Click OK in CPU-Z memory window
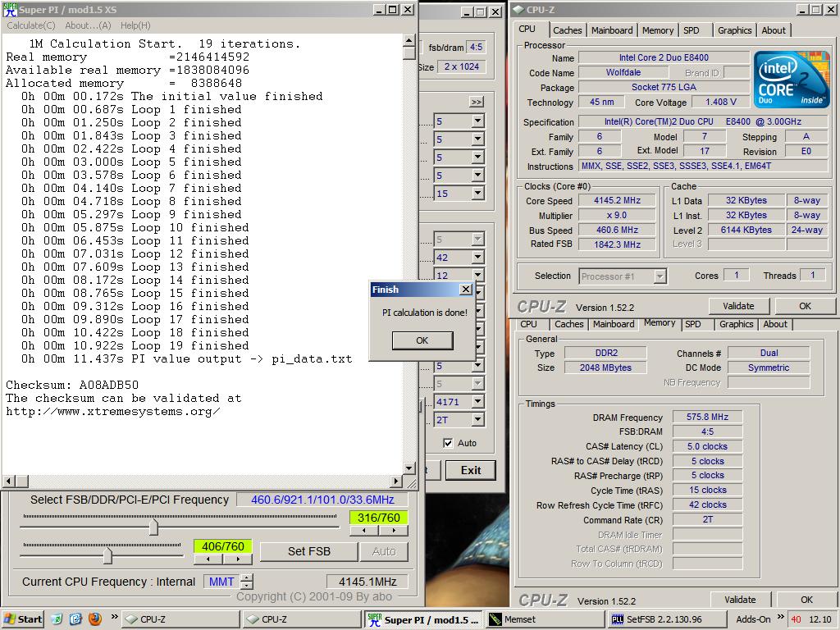Image resolution: width=840 pixels, height=630 pixels. click(806, 600)
